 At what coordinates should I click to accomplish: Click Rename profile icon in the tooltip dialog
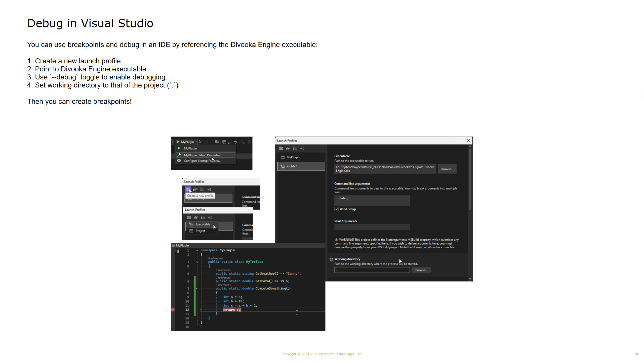pos(209,189)
